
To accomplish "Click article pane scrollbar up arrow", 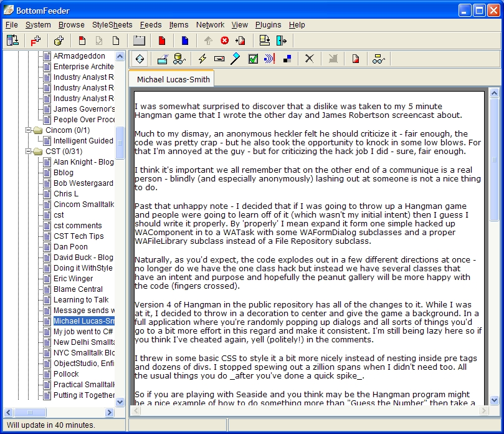I will (x=495, y=94).
